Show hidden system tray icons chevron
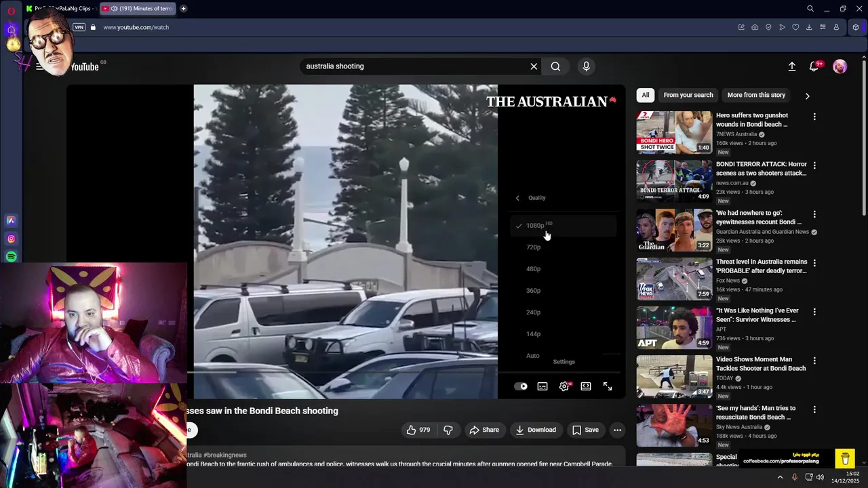This screenshot has height=488, width=868. coord(780,477)
